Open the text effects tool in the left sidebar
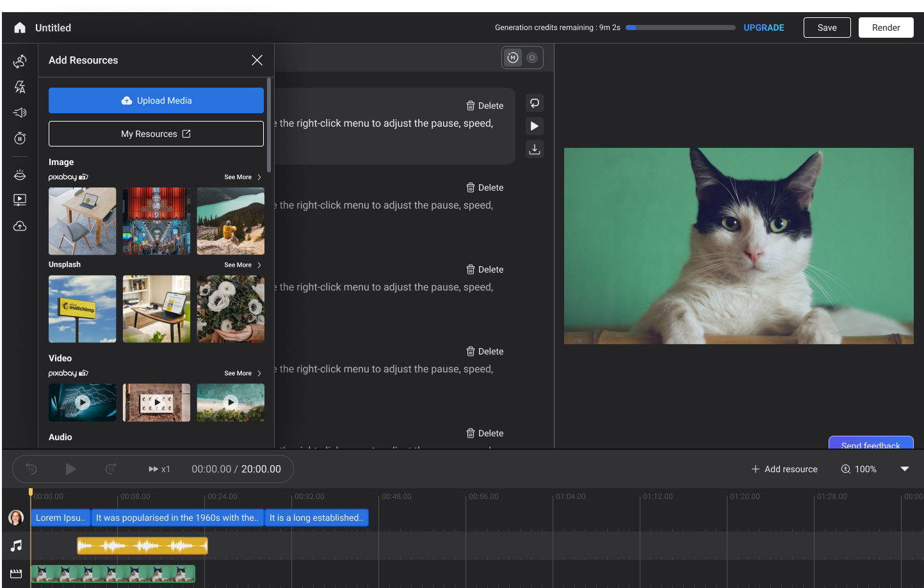924x588 pixels. pos(19,87)
